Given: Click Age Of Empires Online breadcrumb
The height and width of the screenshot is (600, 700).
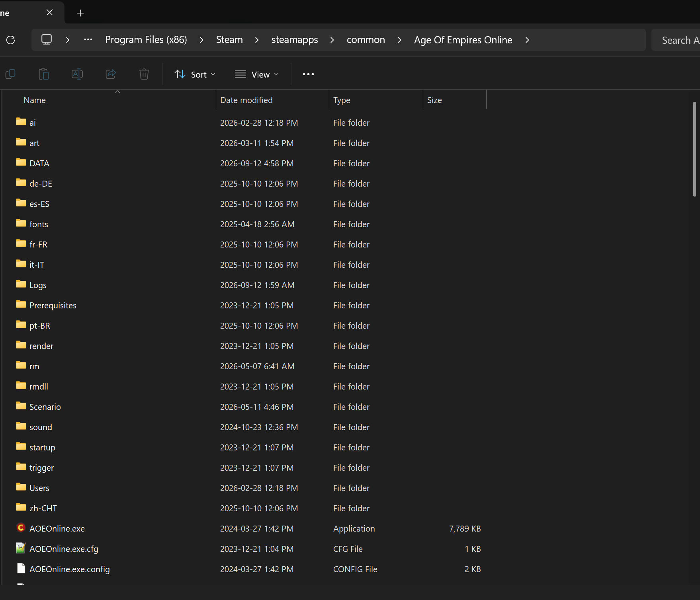Looking at the screenshot, I should pyautogui.click(x=463, y=40).
